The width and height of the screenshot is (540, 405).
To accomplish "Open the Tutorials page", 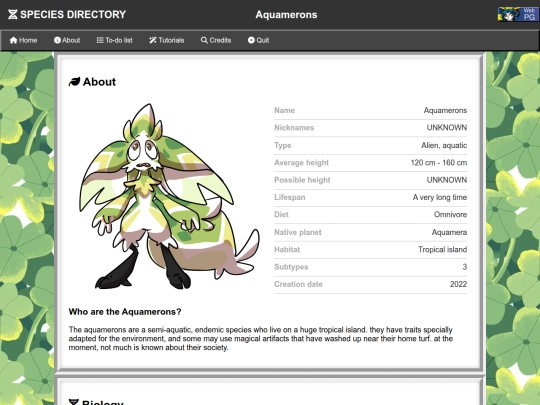I will click(x=167, y=40).
